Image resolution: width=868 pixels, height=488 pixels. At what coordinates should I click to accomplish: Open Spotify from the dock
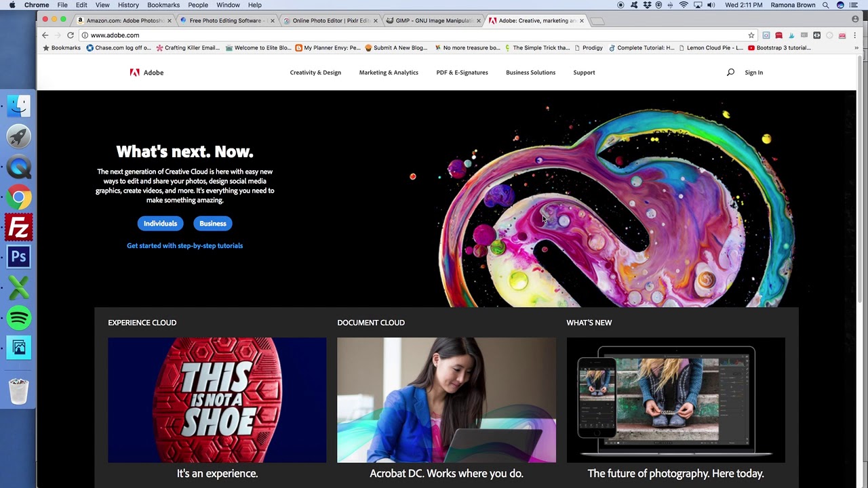(x=19, y=318)
